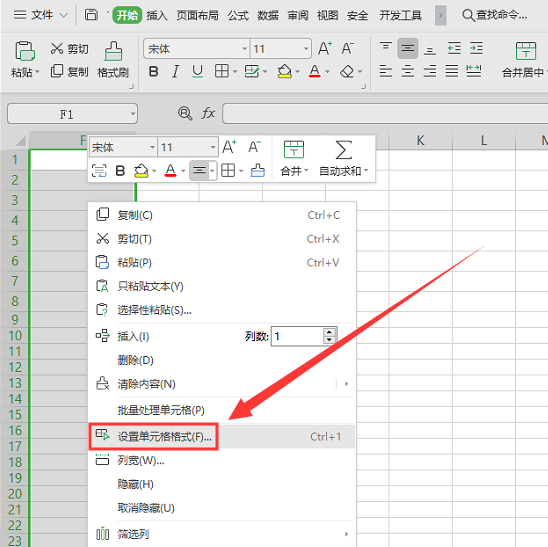548x547 pixels.
Task: Click the mini toolbar borders icon
Action: (228, 171)
